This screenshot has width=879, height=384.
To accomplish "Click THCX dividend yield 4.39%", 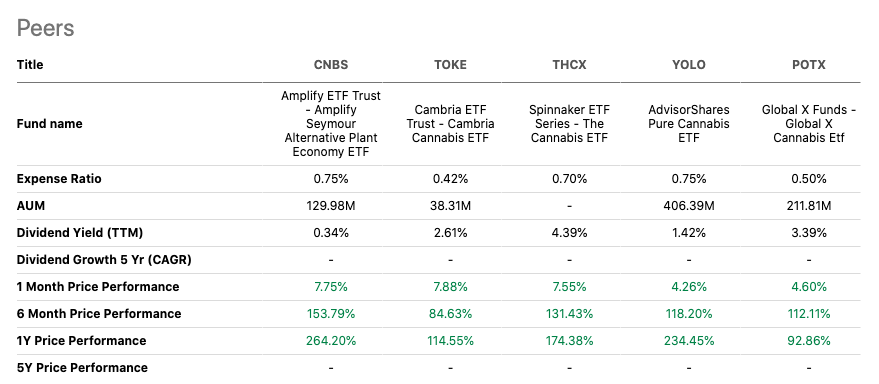I will point(569,233).
